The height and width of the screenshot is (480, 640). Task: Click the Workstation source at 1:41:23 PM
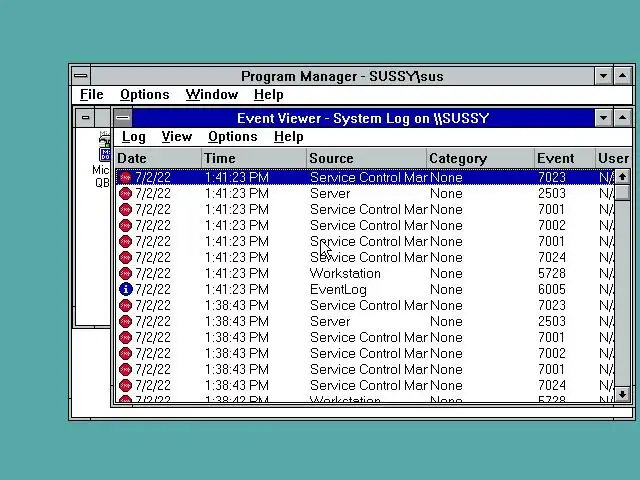(x=345, y=273)
